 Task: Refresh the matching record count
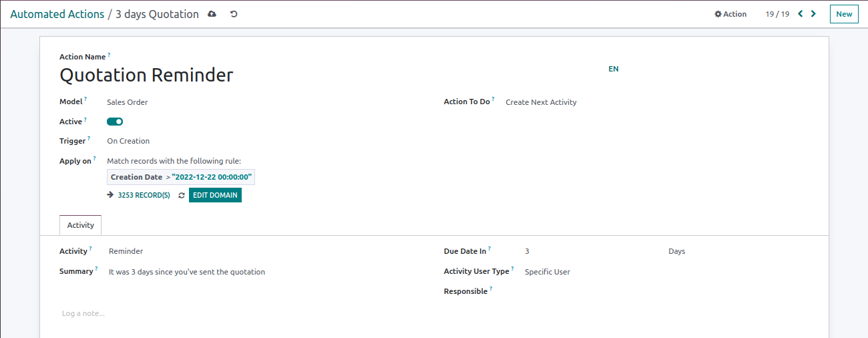click(182, 196)
